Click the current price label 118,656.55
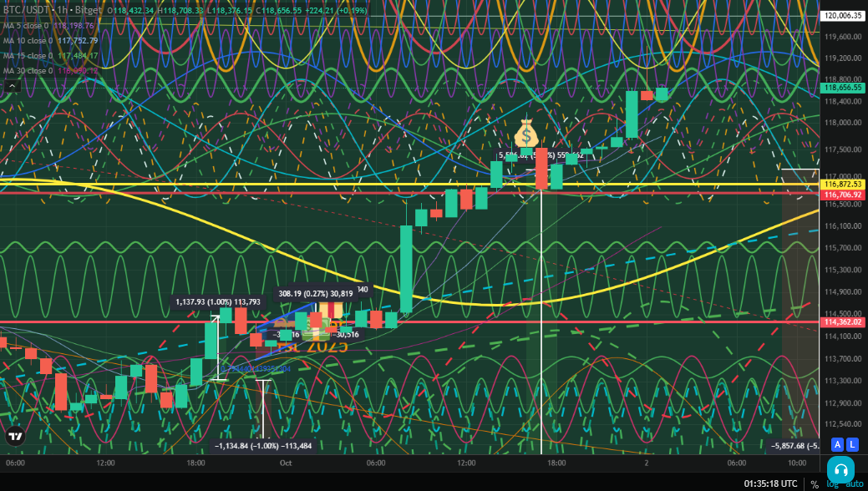 pos(843,88)
